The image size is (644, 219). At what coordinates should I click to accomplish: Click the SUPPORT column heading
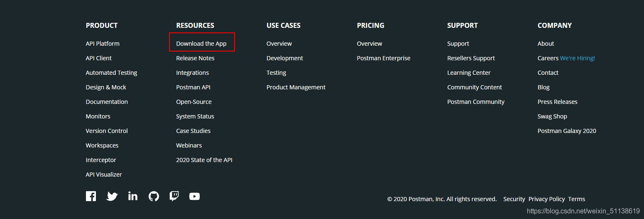coord(463,25)
